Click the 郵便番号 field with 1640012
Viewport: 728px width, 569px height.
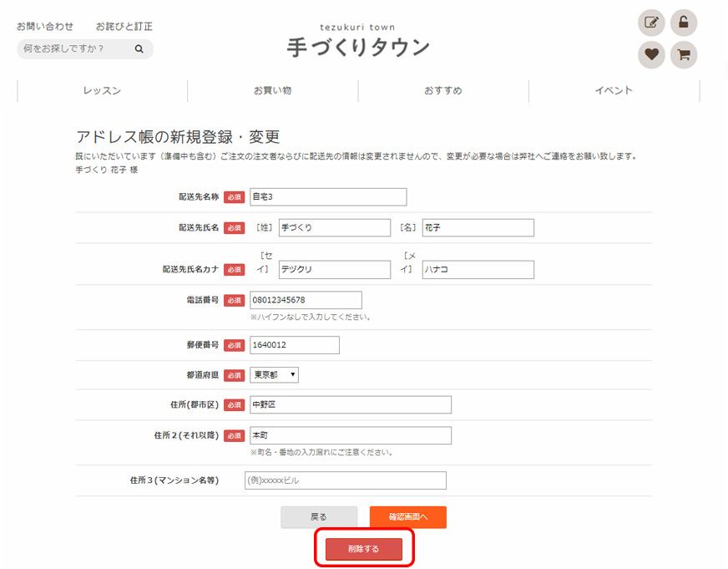tap(294, 345)
